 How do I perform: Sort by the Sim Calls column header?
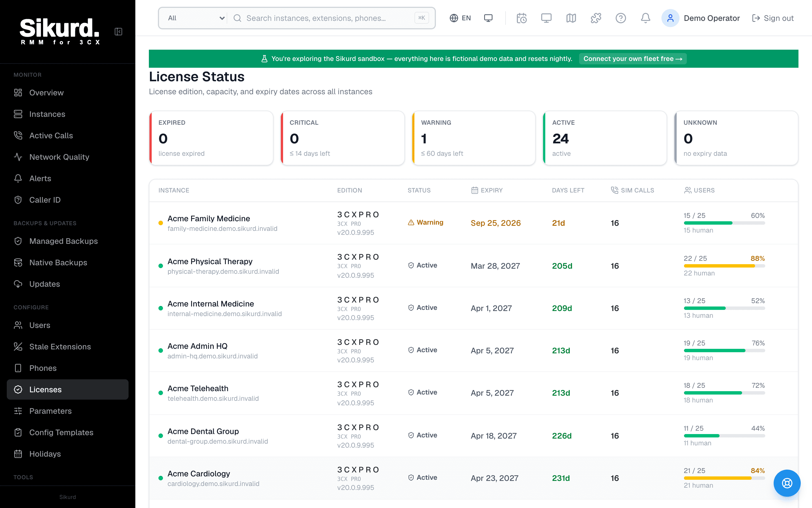tap(632, 190)
